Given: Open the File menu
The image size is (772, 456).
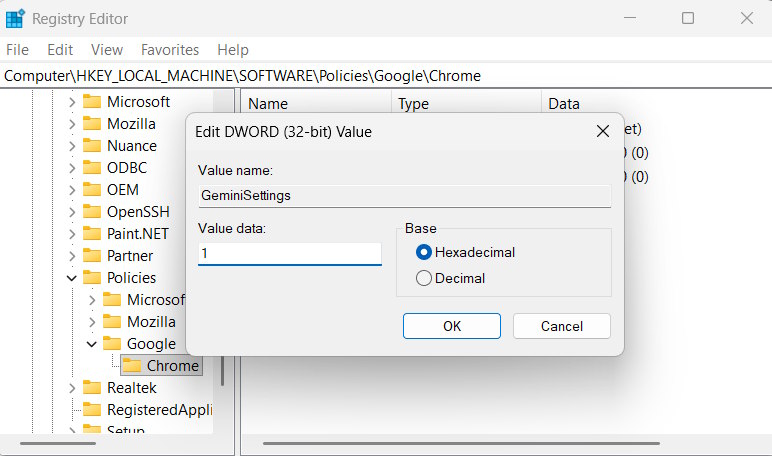Looking at the screenshot, I should [x=17, y=50].
